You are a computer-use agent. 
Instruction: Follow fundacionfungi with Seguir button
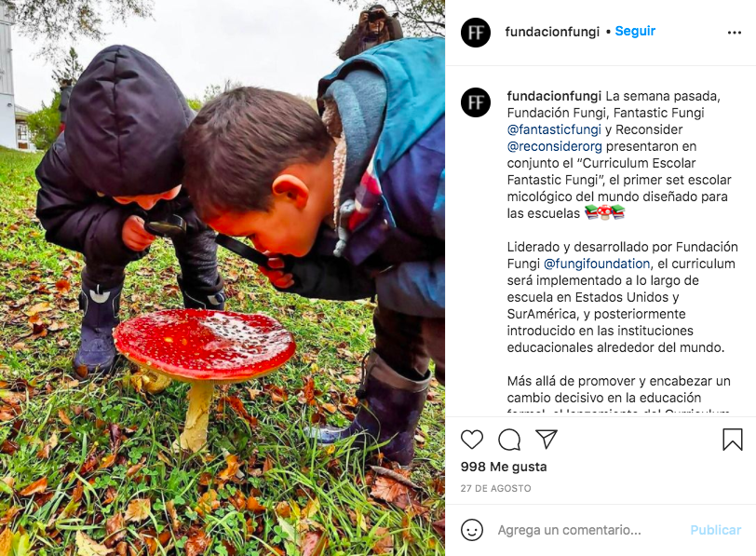pyautogui.click(x=635, y=32)
